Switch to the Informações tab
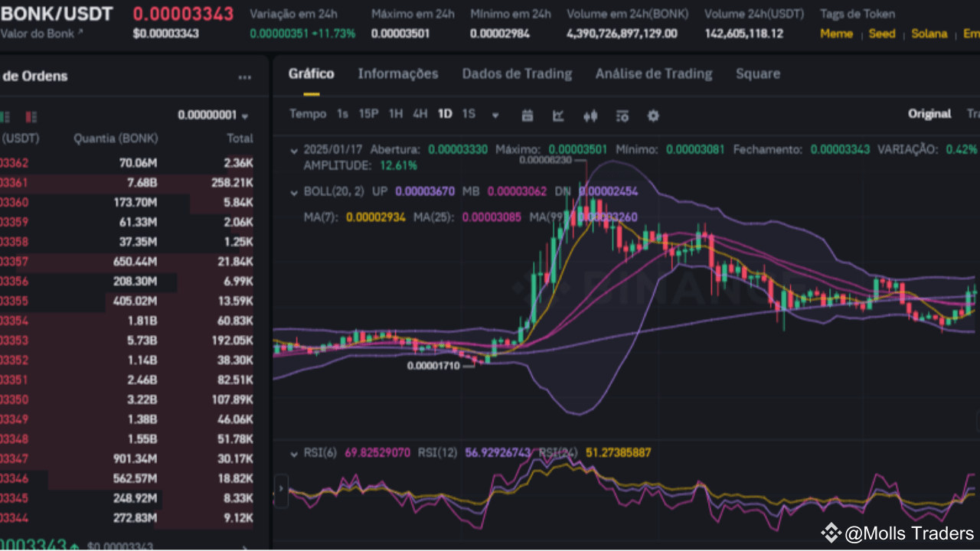 [398, 74]
